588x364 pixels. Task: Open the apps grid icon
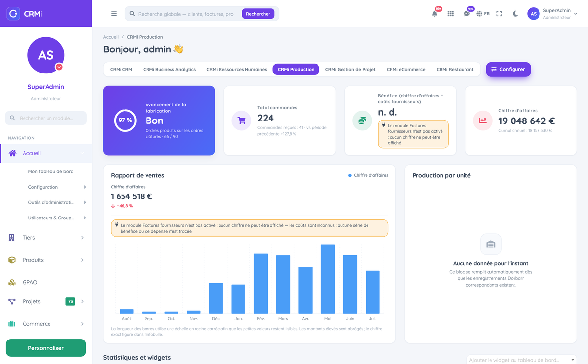pyautogui.click(x=451, y=14)
